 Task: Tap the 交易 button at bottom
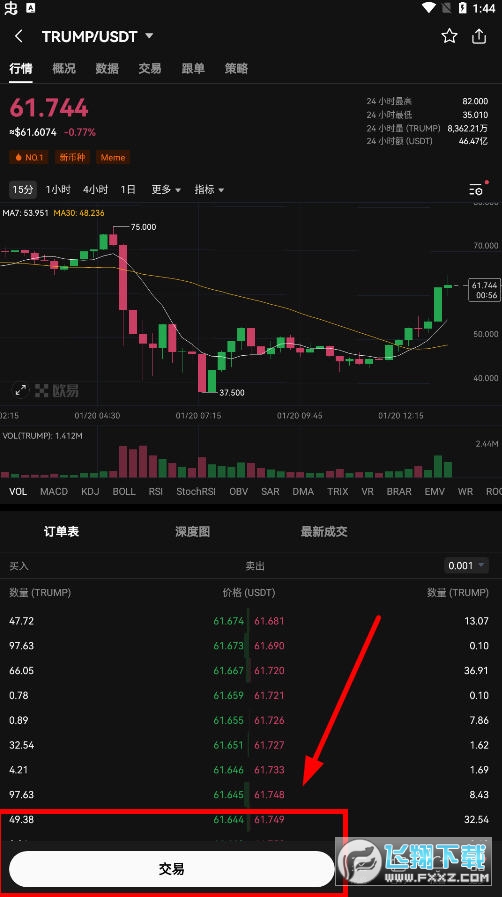point(172,869)
